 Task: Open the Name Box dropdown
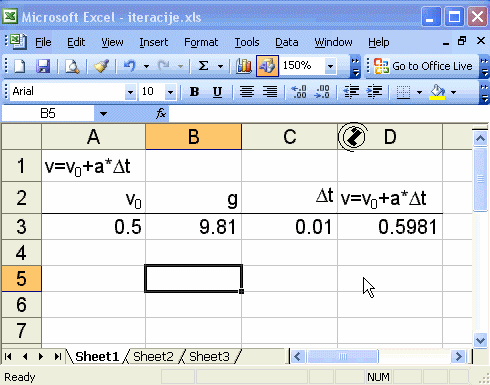[x=103, y=114]
